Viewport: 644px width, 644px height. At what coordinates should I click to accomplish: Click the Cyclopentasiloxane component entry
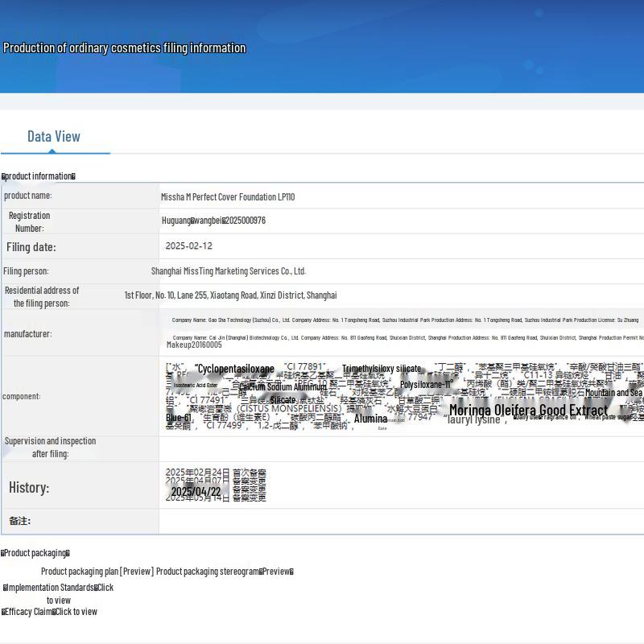coord(235,369)
